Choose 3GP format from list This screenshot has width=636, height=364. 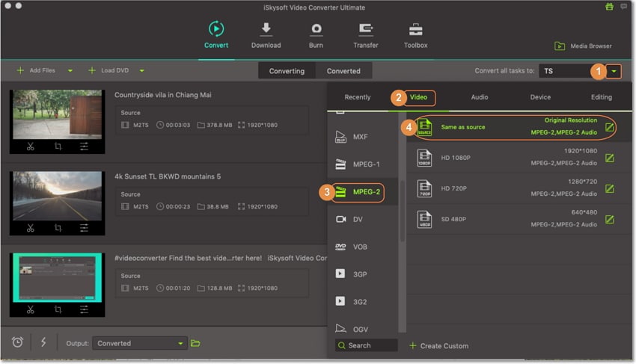361,274
